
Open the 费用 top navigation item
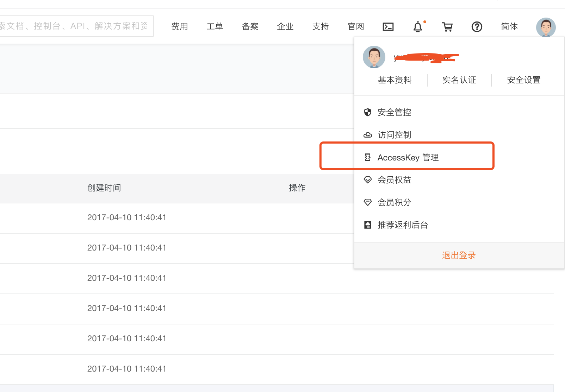180,27
